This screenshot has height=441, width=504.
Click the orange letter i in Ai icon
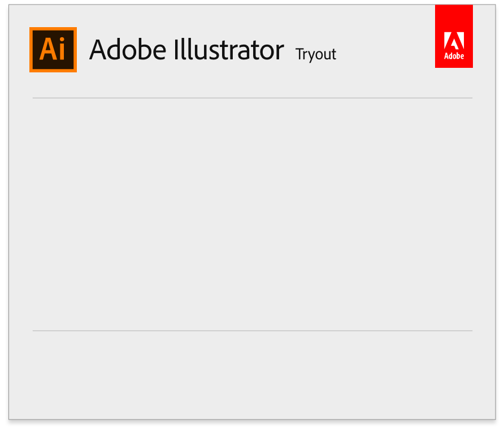tap(62, 49)
